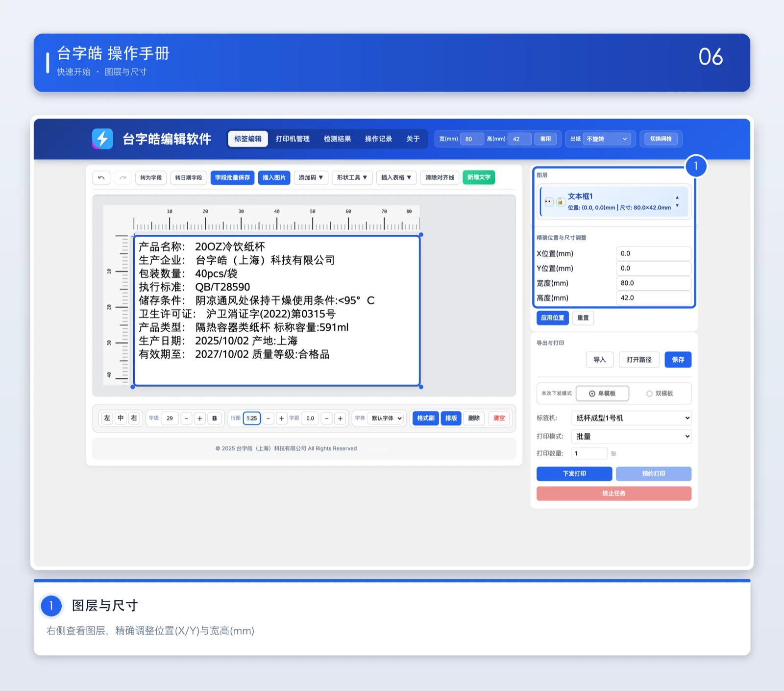The width and height of the screenshot is (784, 691).
Task: Click X位置(mm) input field
Action: pyautogui.click(x=653, y=253)
